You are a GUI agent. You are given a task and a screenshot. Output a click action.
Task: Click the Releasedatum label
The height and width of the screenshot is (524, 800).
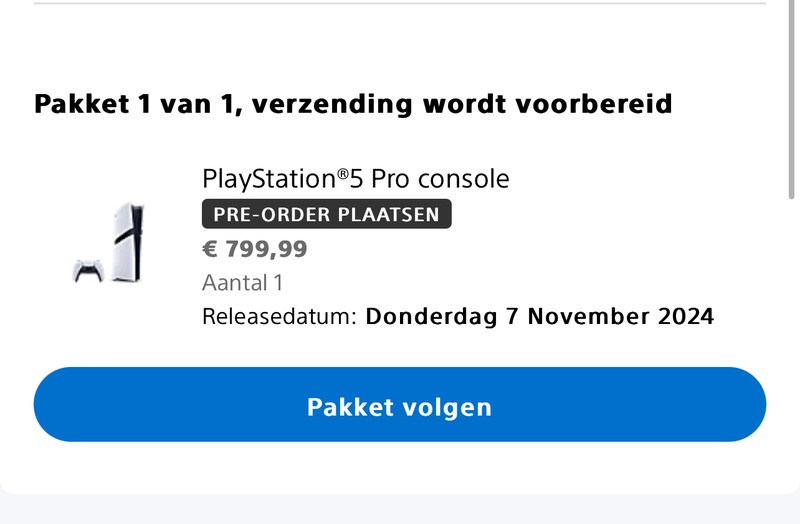click(279, 317)
